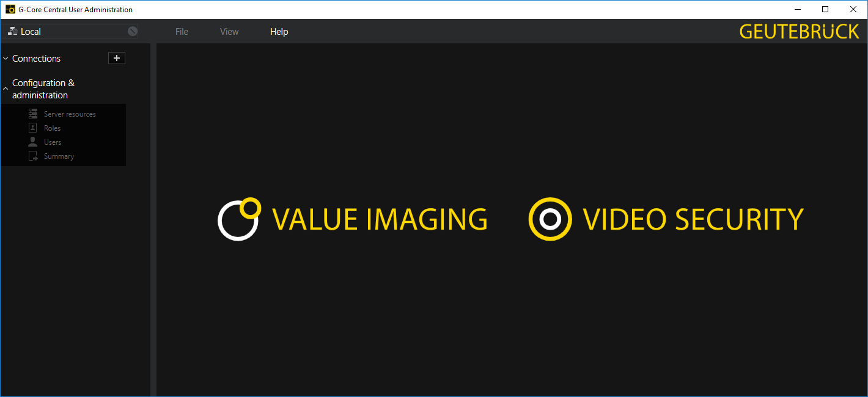This screenshot has height=397, width=868.
Task: Maximize the G-Core window
Action: pyautogui.click(x=825, y=9)
